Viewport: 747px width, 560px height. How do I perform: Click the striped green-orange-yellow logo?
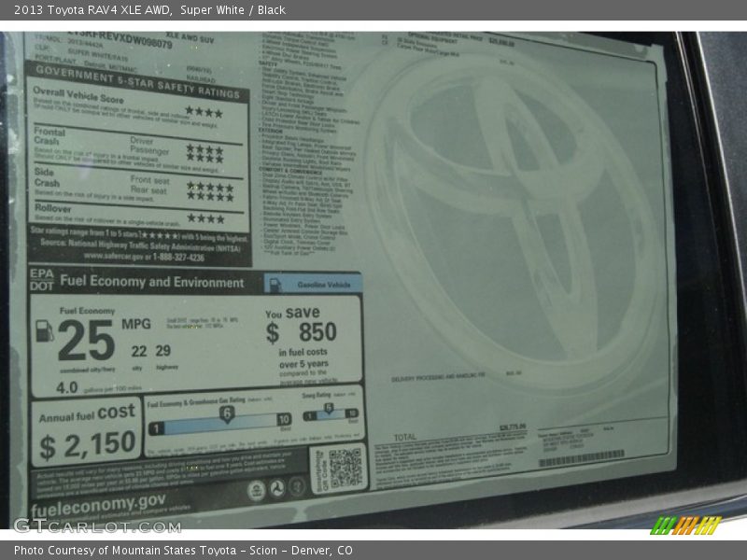pyautogui.click(x=685, y=525)
